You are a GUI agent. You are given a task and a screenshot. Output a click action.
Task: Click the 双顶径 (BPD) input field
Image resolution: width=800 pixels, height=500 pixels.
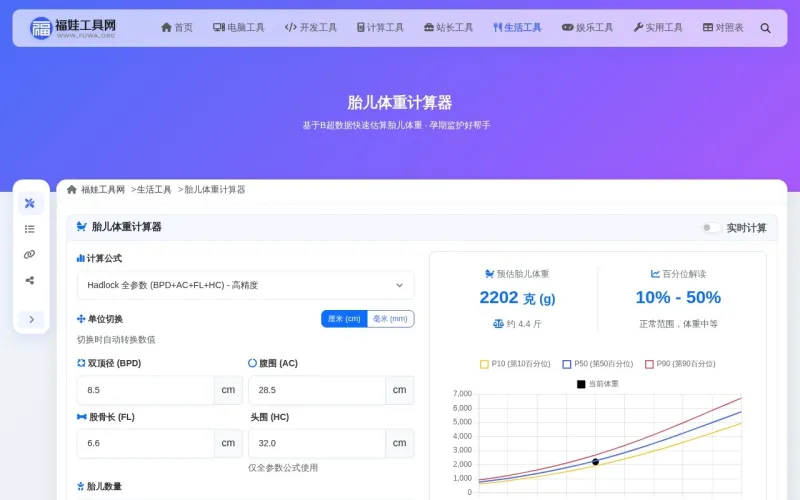(x=145, y=390)
